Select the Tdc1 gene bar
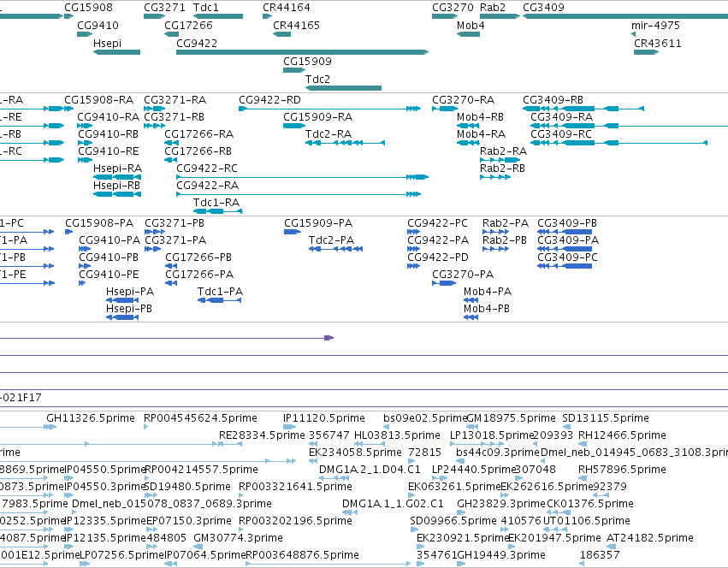Screen dimensions: 728x568 tap(218, 16)
